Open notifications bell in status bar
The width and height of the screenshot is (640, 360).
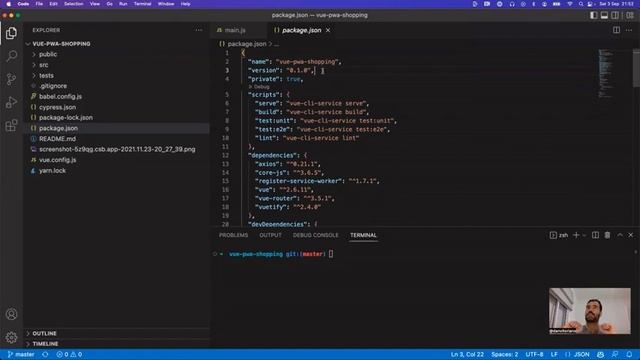(629, 354)
